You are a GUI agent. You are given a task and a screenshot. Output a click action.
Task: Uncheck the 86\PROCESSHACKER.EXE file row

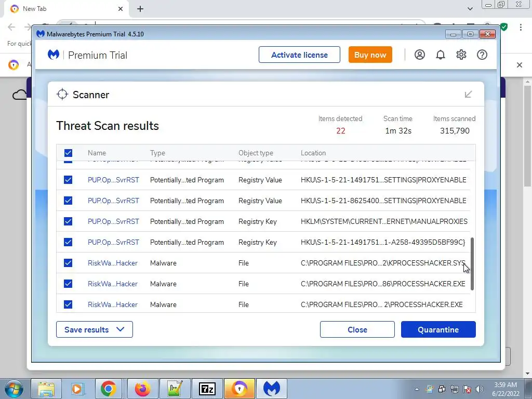click(68, 284)
